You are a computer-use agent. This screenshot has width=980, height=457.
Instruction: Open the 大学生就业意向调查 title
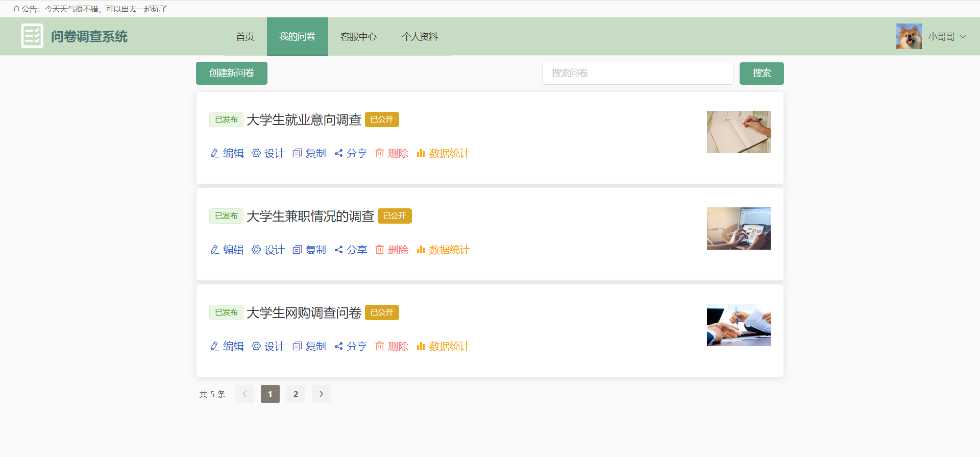coord(304,119)
